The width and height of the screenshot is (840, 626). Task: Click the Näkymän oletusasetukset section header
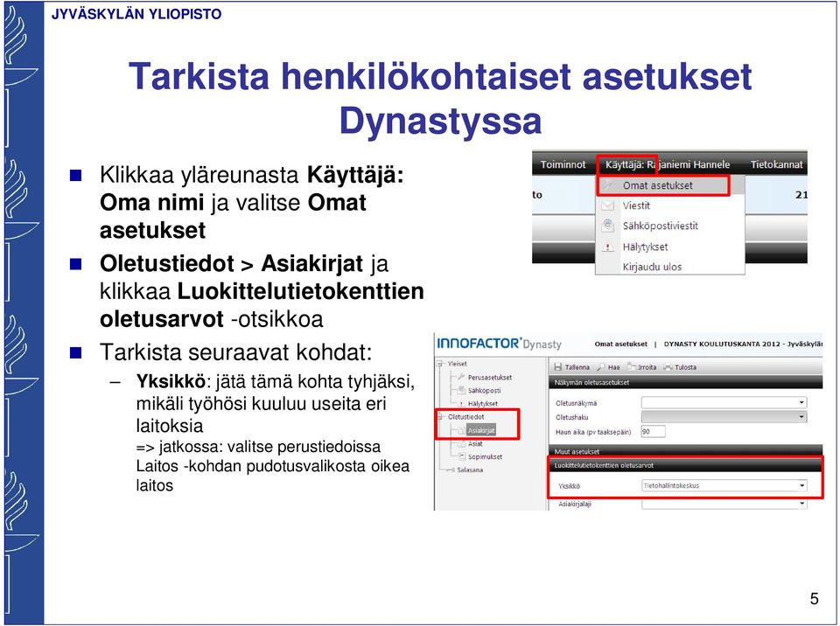pos(685,382)
